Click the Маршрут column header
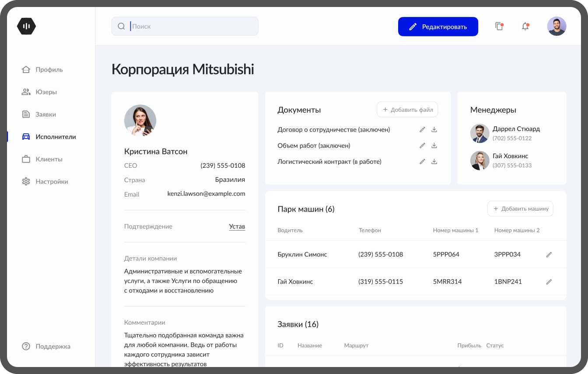Screen dimensions: 588x374 pos(356,346)
